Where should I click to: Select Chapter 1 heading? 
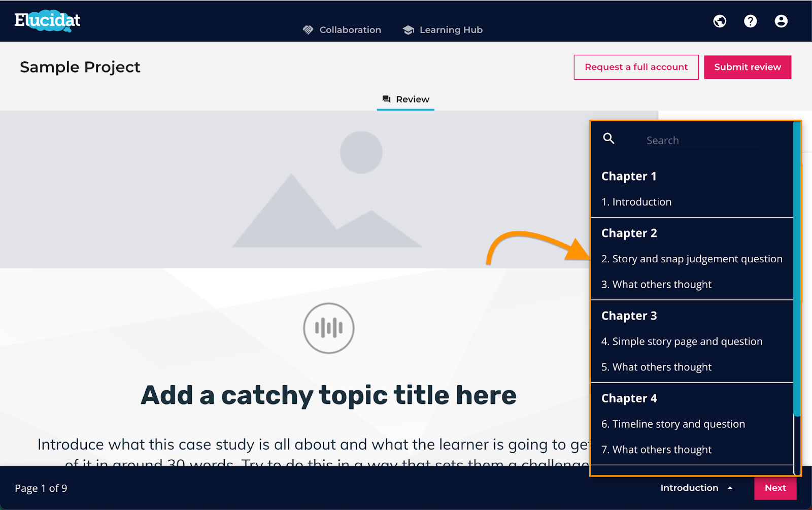629,177
